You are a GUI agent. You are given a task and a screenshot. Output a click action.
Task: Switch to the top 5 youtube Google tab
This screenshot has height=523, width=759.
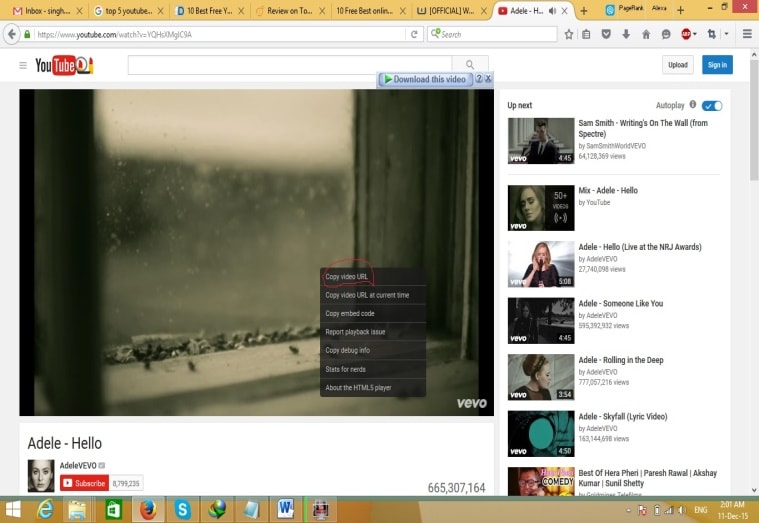pos(127,11)
